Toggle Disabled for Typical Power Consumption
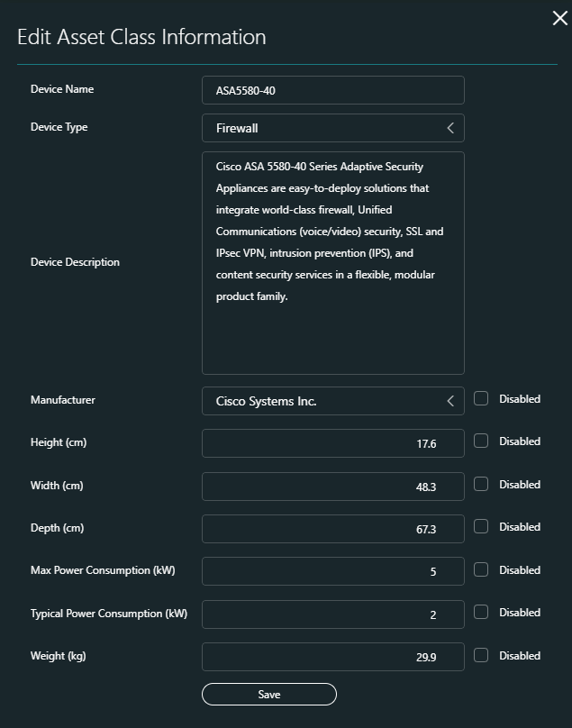Screen dimensions: 572x728 481,612
